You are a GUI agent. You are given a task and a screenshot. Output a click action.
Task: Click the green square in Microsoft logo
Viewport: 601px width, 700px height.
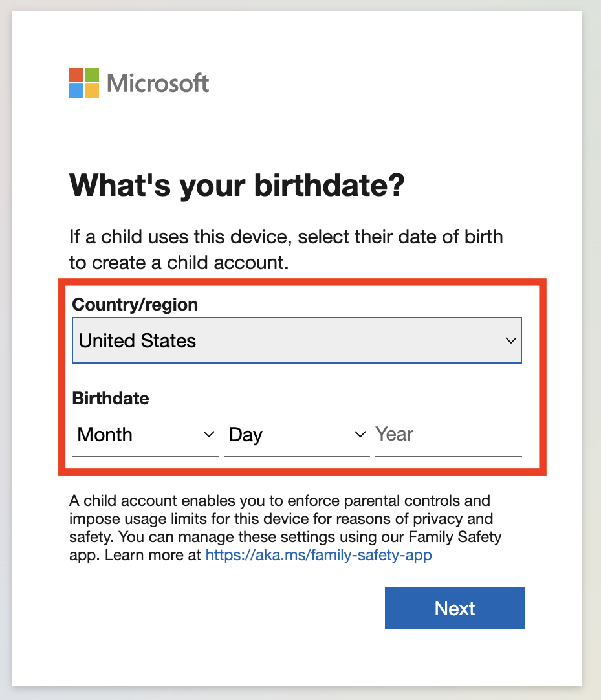[94, 74]
